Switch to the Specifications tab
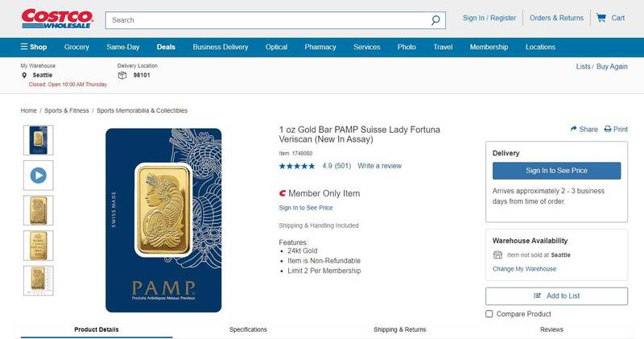This screenshot has width=644, height=339. 248,329
